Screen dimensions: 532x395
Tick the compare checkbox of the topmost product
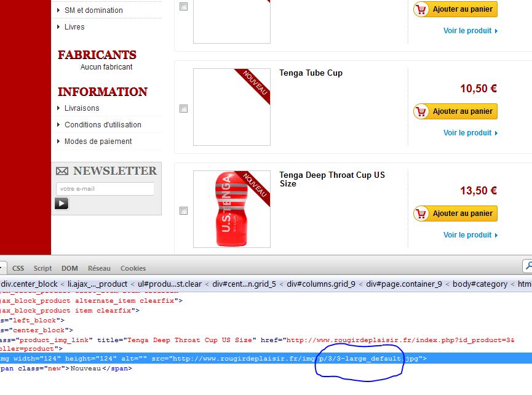point(183,6)
